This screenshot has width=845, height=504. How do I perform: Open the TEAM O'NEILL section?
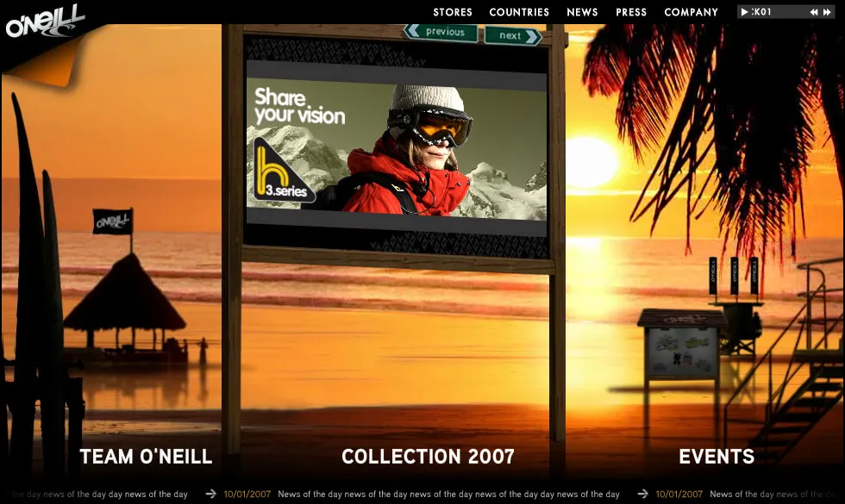tap(146, 457)
